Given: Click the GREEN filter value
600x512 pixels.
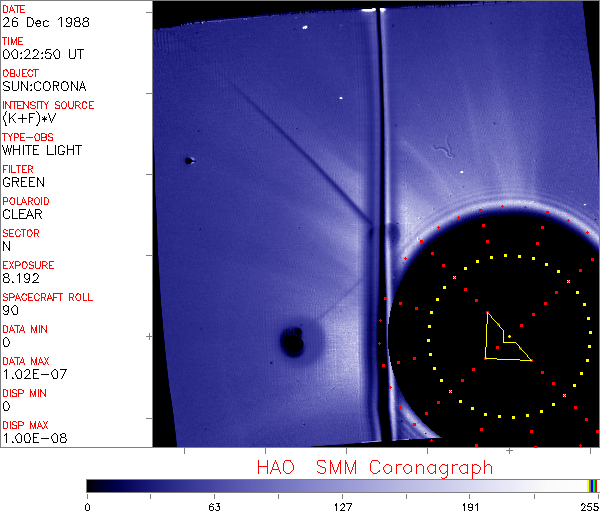Looking at the screenshot, I should (x=23, y=183).
